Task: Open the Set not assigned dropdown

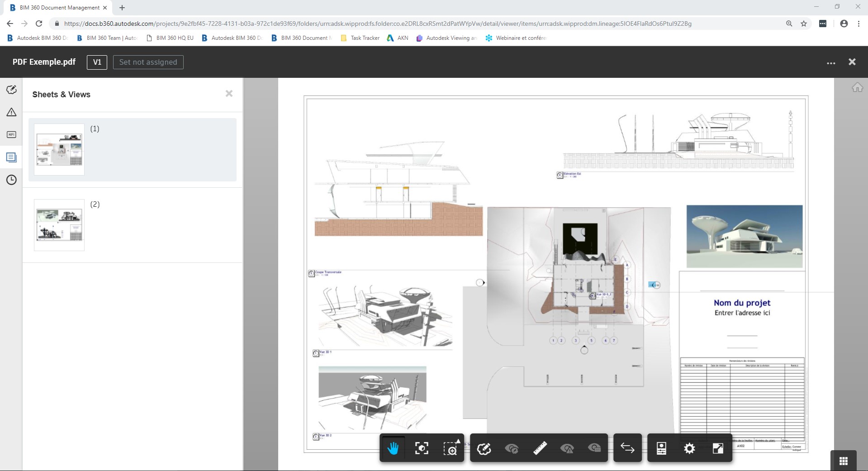Action: point(148,62)
